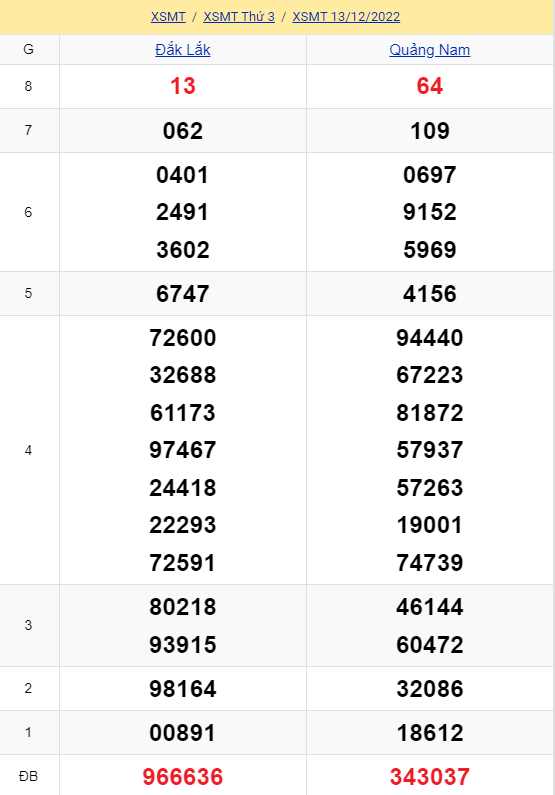Image resolution: width=555 pixels, height=795 pixels.
Task: Select Đắk Lắk second prize 98164
Action: click(182, 689)
